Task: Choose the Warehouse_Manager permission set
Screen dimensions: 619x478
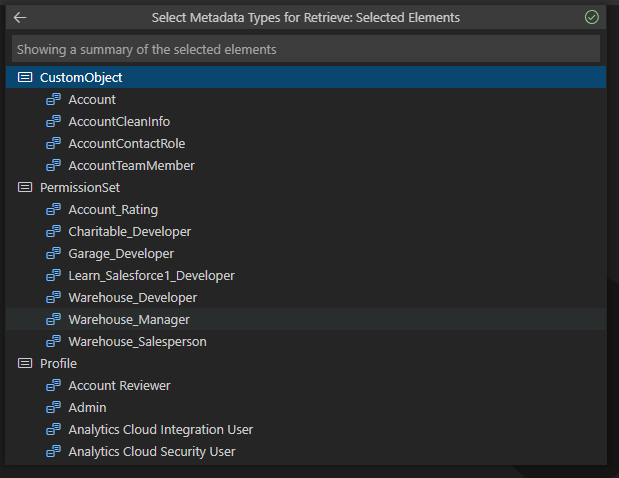Action: (129, 320)
